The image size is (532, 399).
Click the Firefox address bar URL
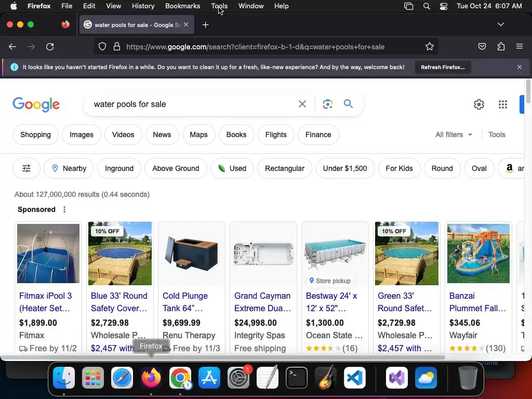coord(255,47)
